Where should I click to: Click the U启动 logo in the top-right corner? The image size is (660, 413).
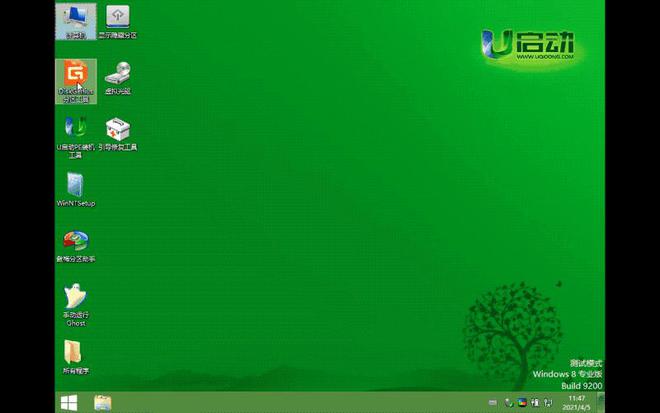[527, 46]
